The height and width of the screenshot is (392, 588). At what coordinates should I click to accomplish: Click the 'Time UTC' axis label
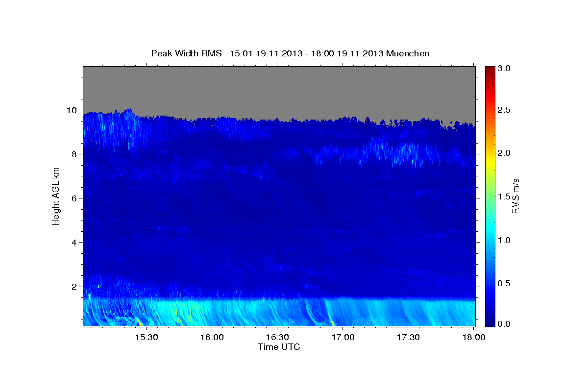pos(279,347)
